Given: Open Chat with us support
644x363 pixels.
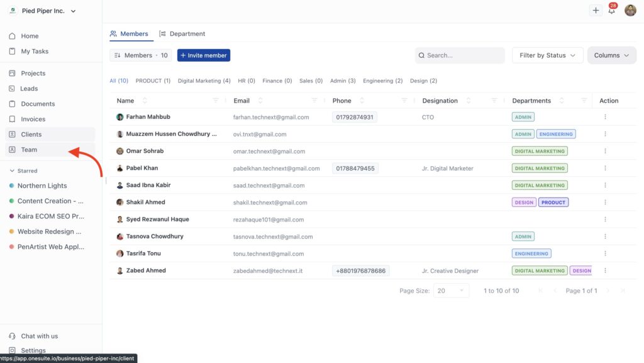Looking at the screenshot, I should point(39,336).
